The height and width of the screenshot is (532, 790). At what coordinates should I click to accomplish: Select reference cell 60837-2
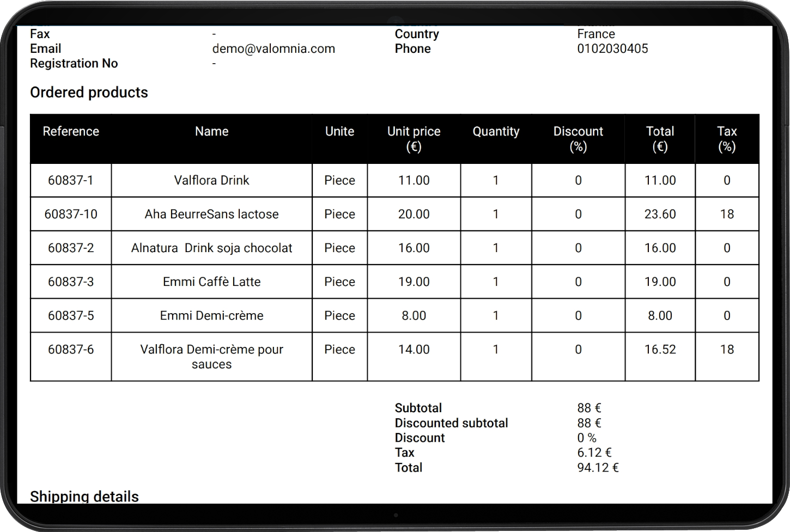coord(71,248)
